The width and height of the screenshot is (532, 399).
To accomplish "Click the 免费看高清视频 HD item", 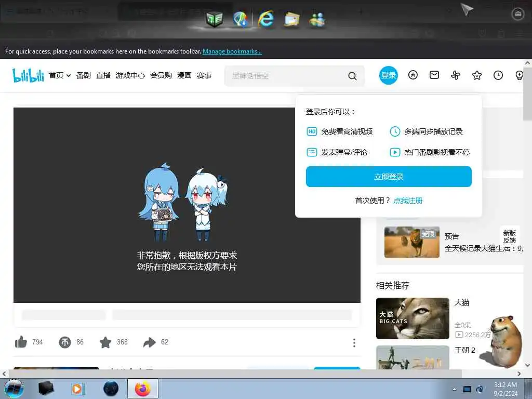I will (x=340, y=131).
